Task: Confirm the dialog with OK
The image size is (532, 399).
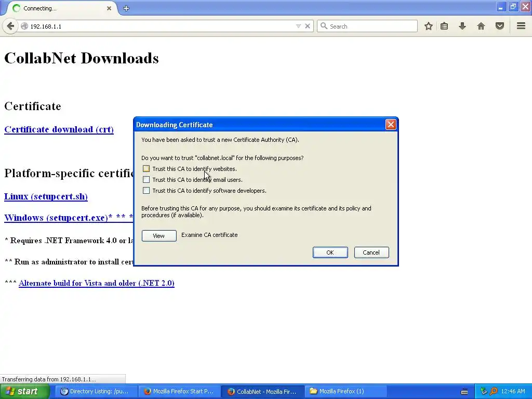Action: click(330, 252)
